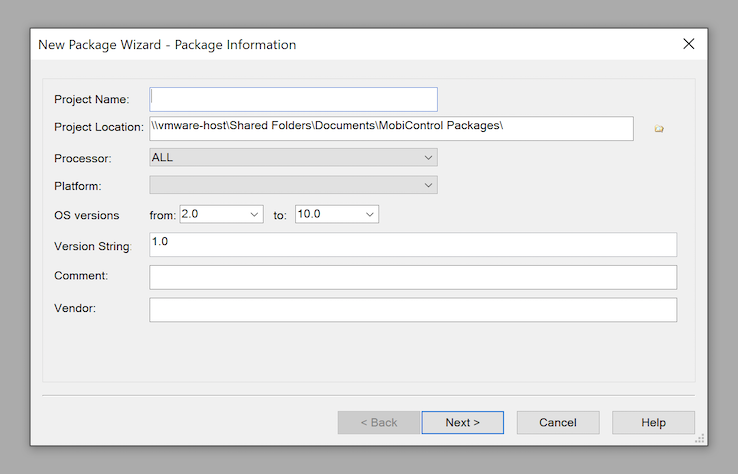Image resolution: width=738 pixels, height=474 pixels.
Task: Click into the Project Location path field
Action: (391, 129)
